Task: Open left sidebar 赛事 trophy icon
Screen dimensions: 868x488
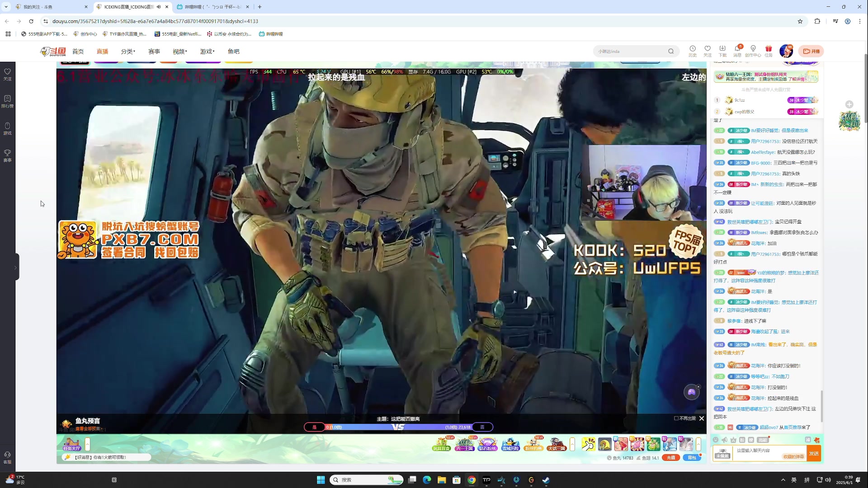Action: click(x=7, y=155)
